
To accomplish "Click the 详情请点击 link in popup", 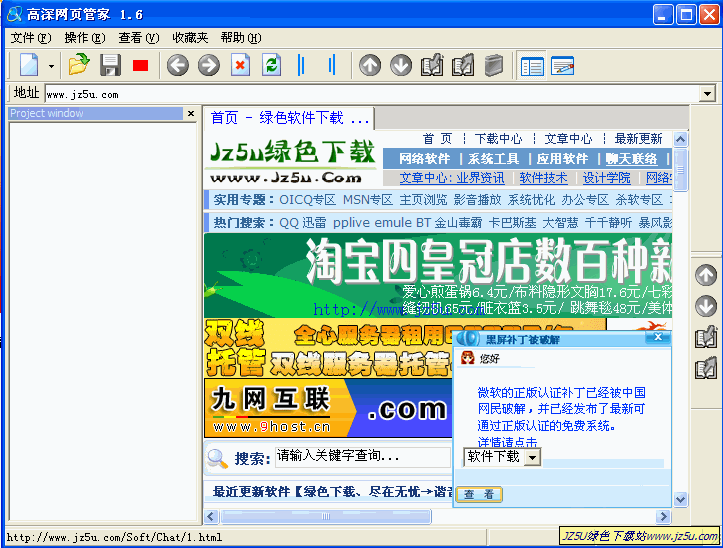I will 507,442.
